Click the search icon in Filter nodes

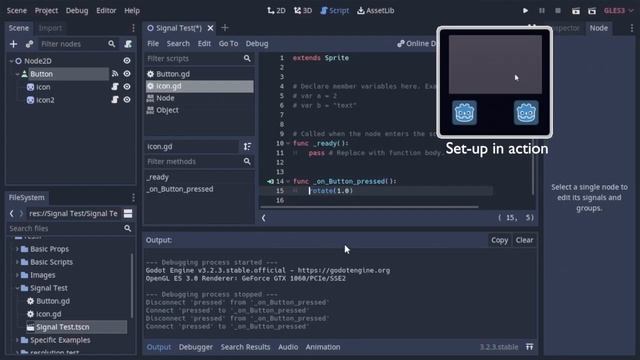[x=111, y=44]
